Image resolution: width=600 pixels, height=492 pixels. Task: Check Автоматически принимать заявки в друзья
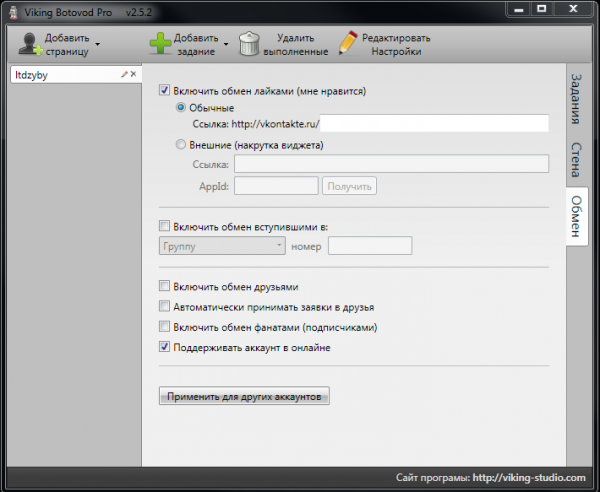click(x=164, y=306)
